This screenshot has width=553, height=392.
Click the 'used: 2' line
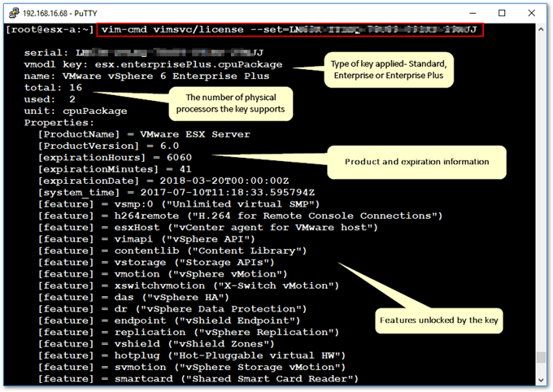pyautogui.click(x=50, y=99)
